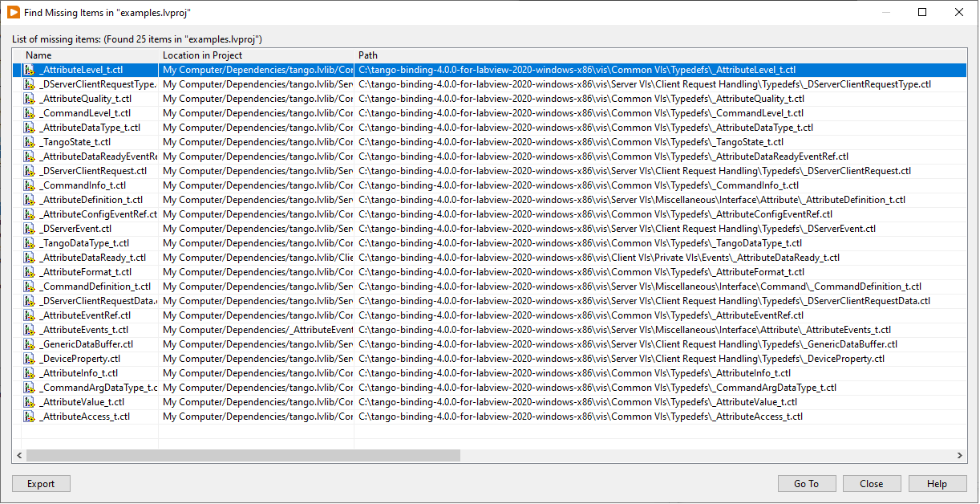The height and width of the screenshot is (504, 980).
Task: Click the path ending in Attribute\_AttributeDefinition_t.ctl
Action: [632, 200]
